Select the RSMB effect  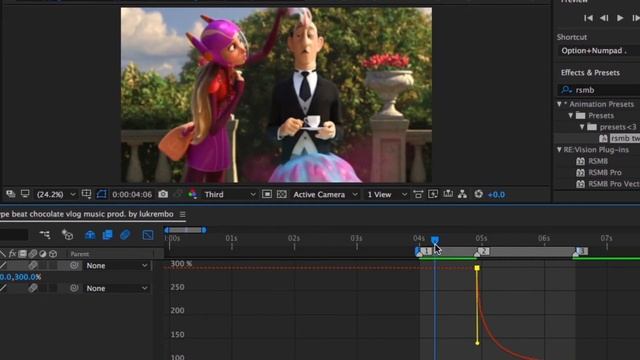[598, 161]
